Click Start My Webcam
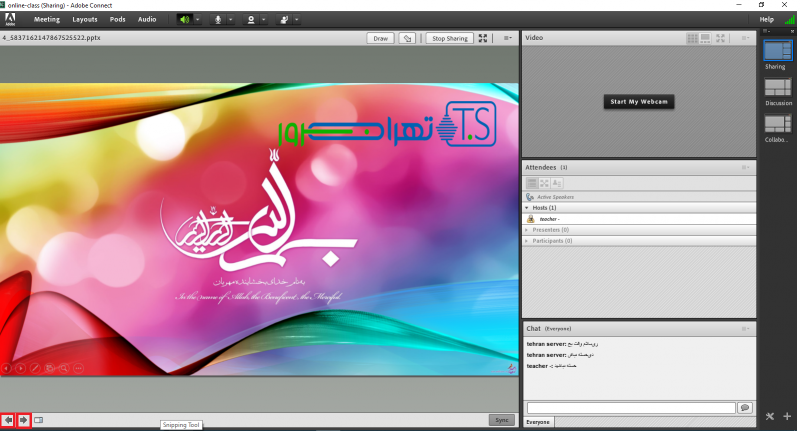This screenshot has width=800, height=431. [x=638, y=102]
